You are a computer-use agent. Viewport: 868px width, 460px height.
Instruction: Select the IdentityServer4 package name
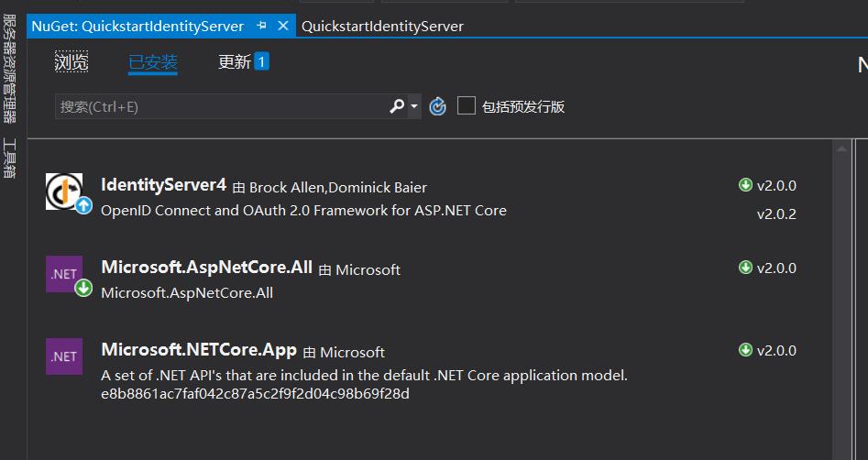click(x=164, y=185)
